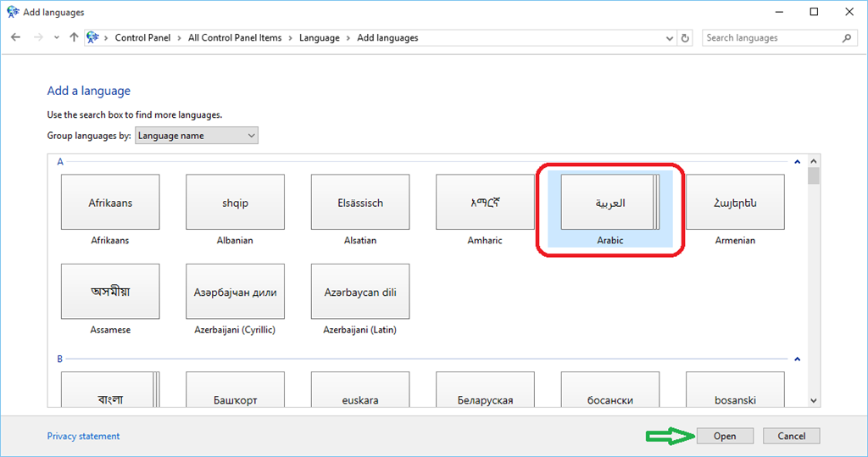868x457 pixels.
Task: Select the euskara language tile
Action: coord(360,389)
